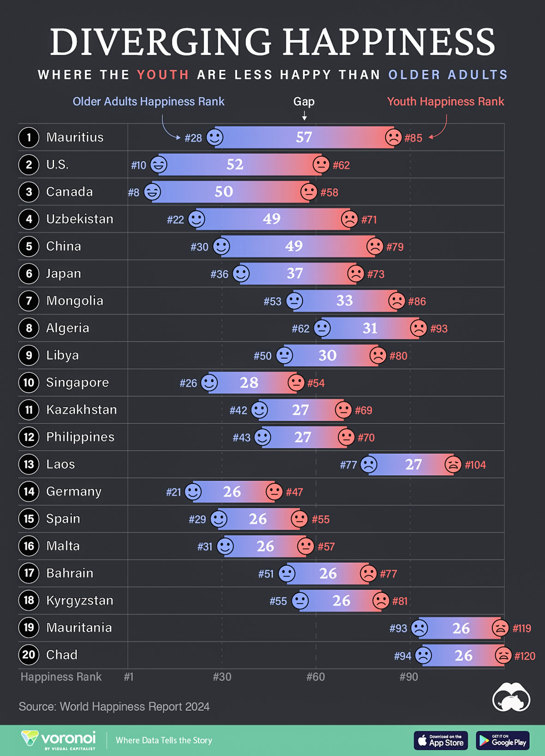545x756 pixels.
Task: Click Mauritius's red youth sad face icon
Action: (x=393, y=137)
